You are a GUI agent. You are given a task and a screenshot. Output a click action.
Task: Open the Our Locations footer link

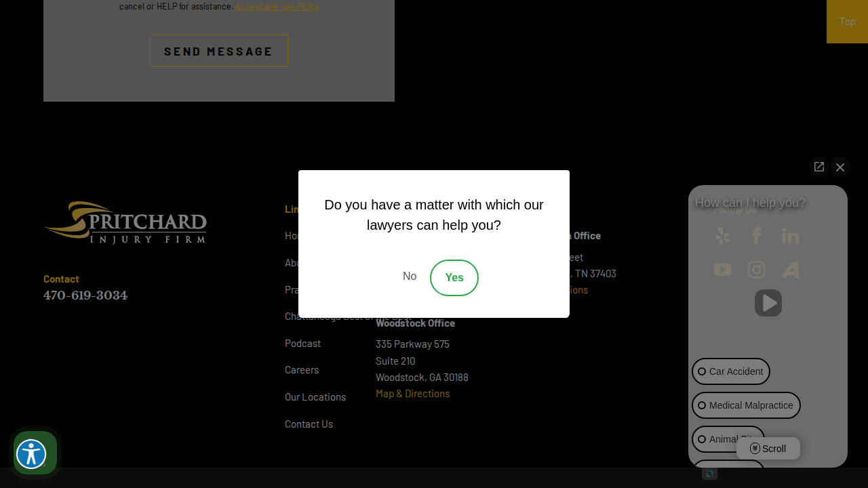pyautogui.click(x=315, y=397)
